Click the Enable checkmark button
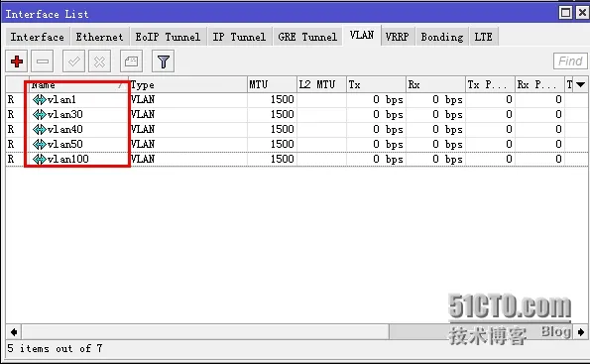 [73, 61]
